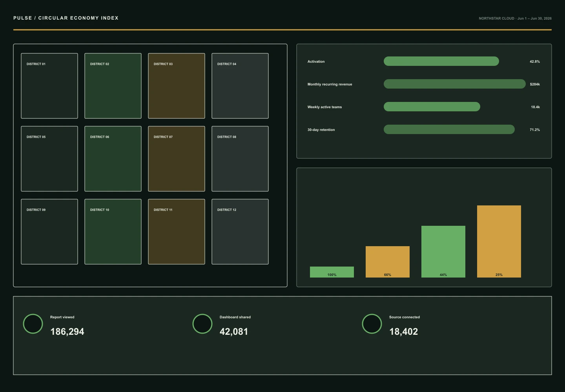565x392 pixels.
Task: Click the 30-day retention label
Action: pos(321,130)
